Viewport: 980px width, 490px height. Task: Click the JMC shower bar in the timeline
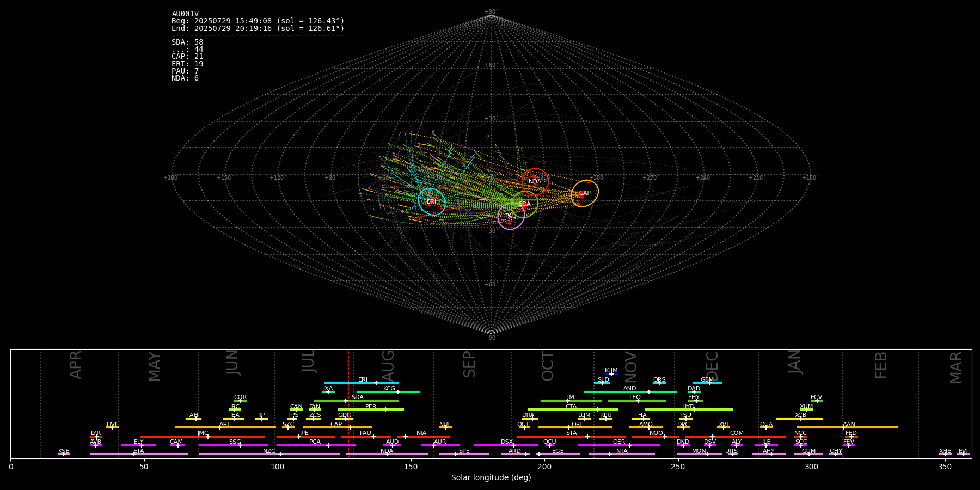[203, 436]
